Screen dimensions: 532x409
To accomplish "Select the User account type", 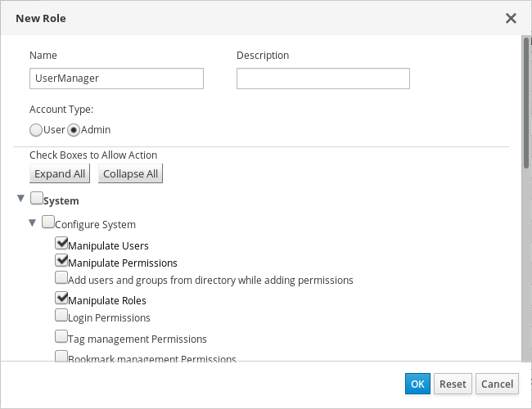I will click(x=36, y=130).
